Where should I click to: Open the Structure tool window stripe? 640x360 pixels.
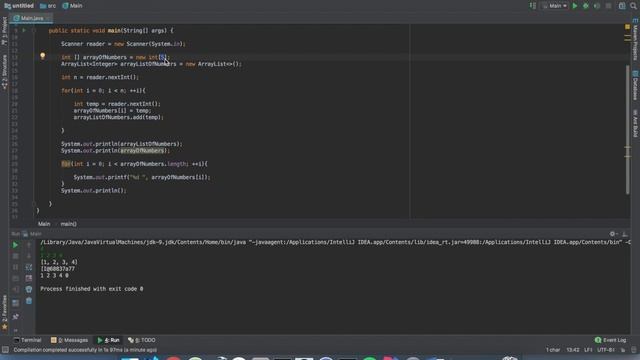(4, 72)
